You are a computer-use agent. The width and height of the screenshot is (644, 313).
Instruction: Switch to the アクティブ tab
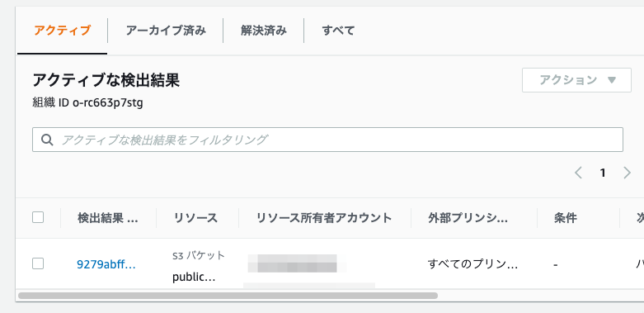tap(62, 31)
